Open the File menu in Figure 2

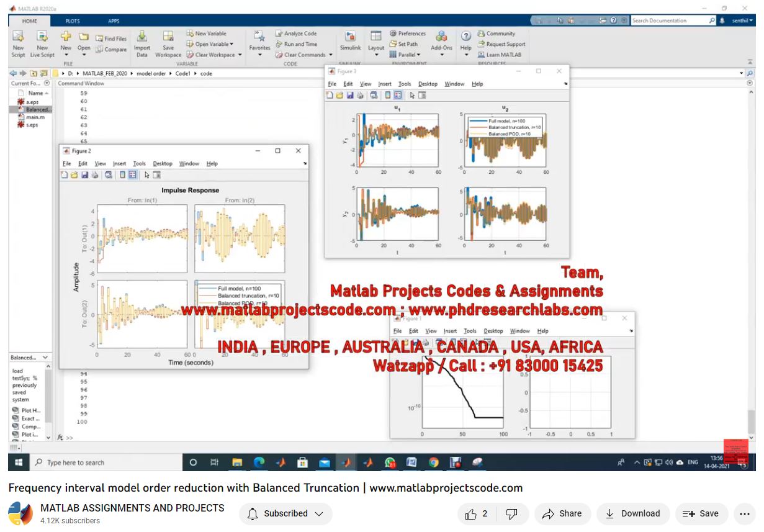(x=66, y=164)
